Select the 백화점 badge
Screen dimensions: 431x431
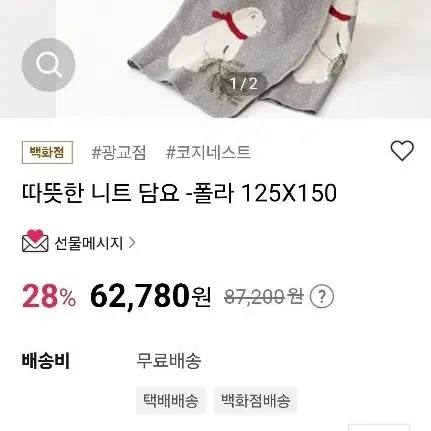pos(47,152)
